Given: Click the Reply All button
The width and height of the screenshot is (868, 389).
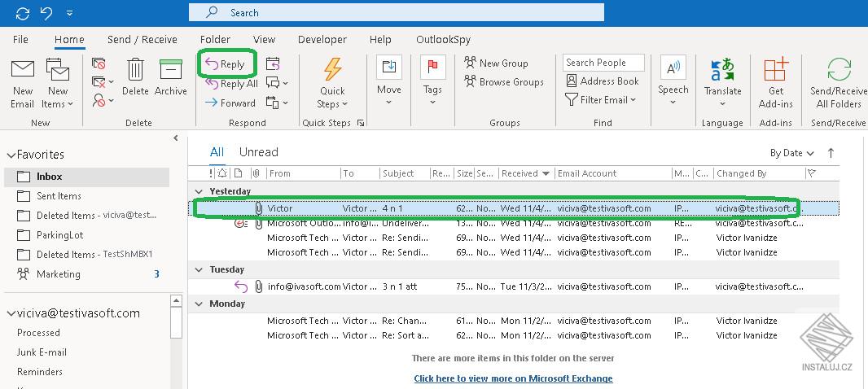Looking at the screenshot, I should click(x=231, y=84).
